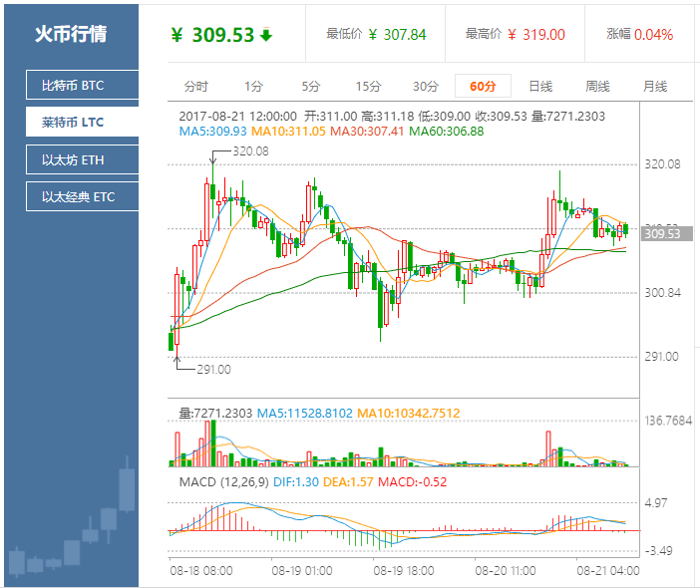
Task: Switch to the 15分 interval tab
Action: (368, 86)
